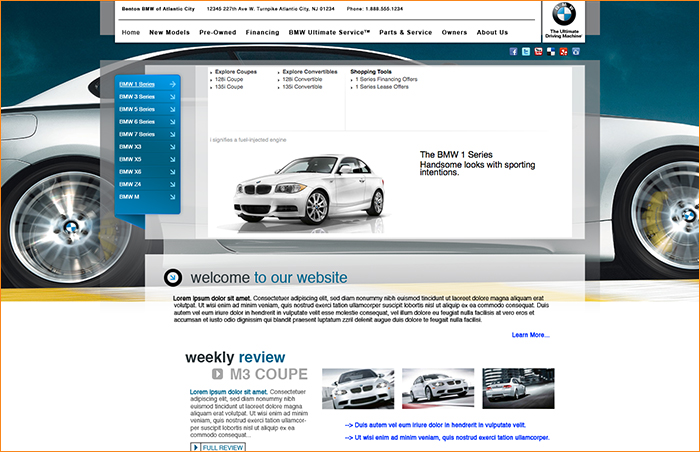Expand the BMW 6 Series arrow
700x452 pixels.
click(172, 121)
